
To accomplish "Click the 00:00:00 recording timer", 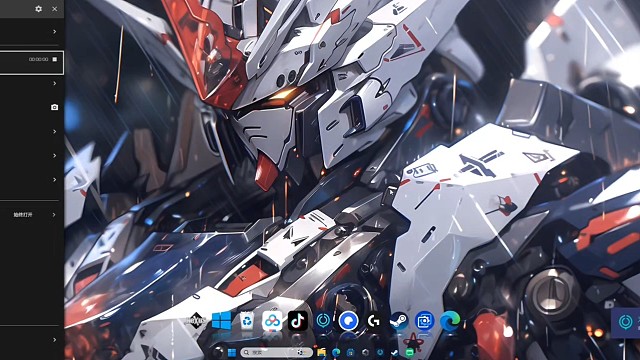I will click(38, 59).
